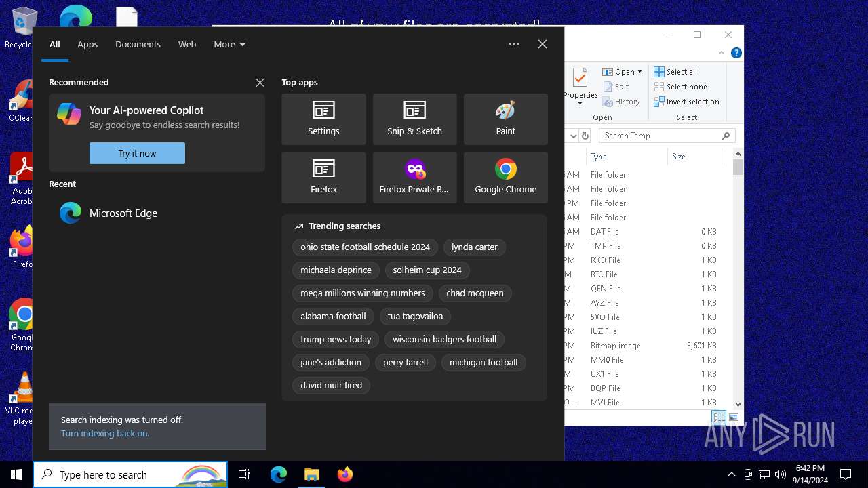Open Firefox from taskbar
The height and width of the screenshot is (488, 868).
344,474
